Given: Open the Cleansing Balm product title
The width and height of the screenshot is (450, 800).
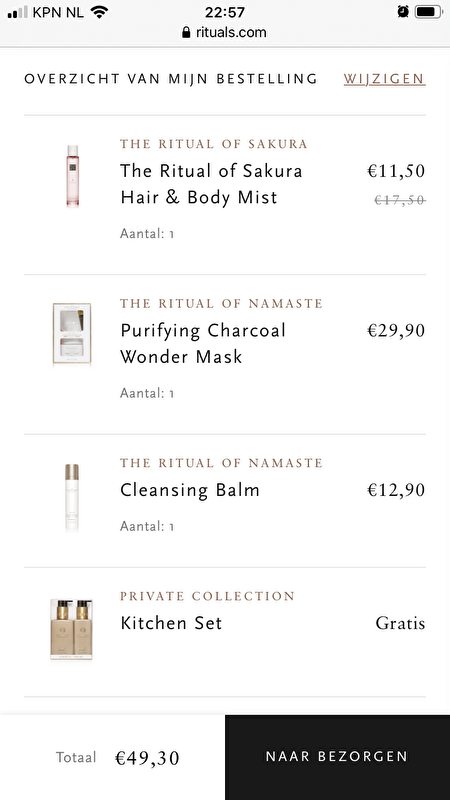Looking at the screenshot, I should point(190,490).
